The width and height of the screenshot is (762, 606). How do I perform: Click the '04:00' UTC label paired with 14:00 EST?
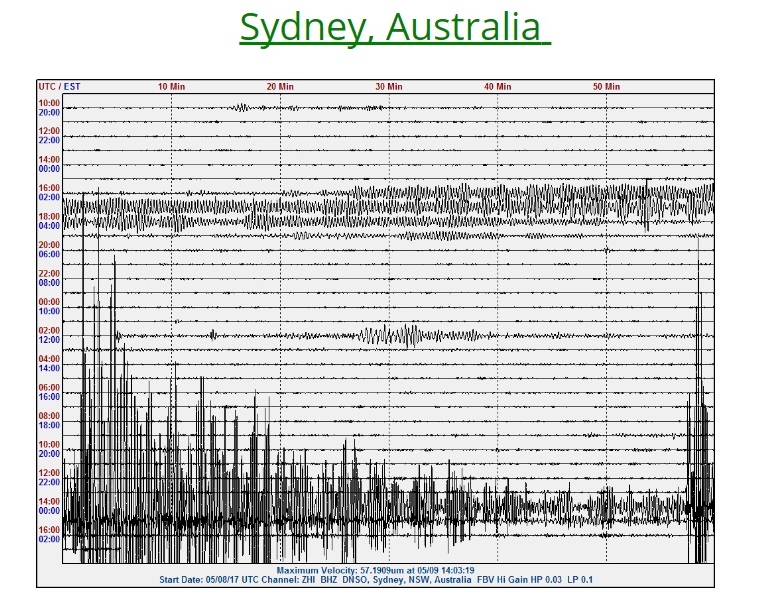point(49,359)
